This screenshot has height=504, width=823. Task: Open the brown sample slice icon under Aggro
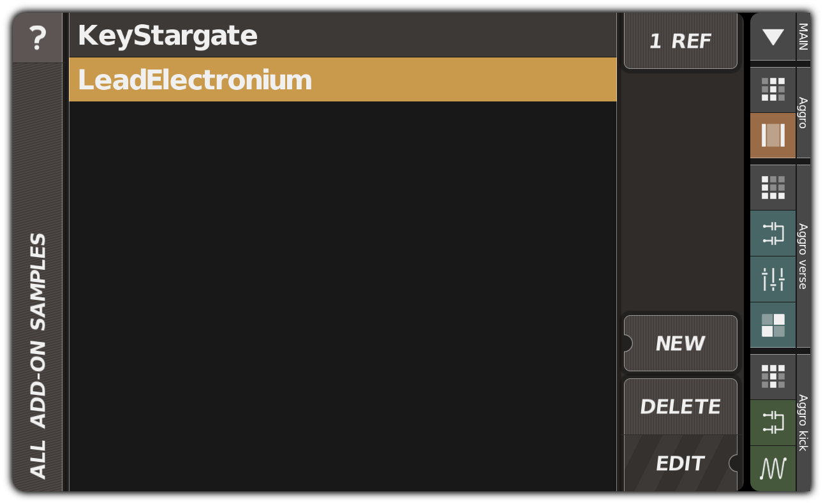pos(773,135)
